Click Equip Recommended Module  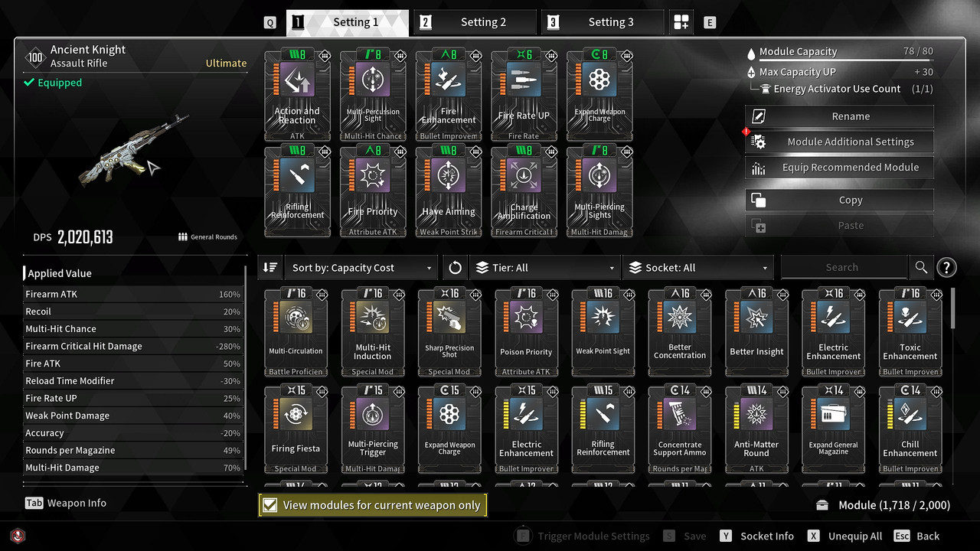[839, 168]
